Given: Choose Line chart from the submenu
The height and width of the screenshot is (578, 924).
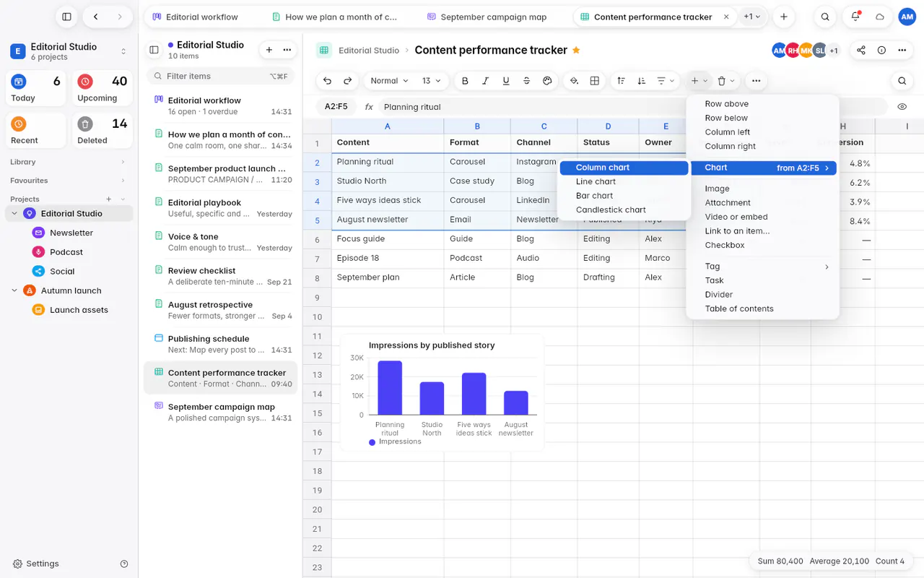Looking at the screenshot, I should pyautogui.click(x=624, y=181).
